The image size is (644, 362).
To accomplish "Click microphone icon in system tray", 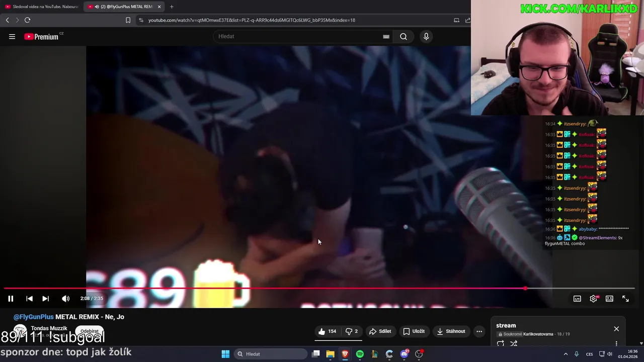I will (x=577, y=354).
